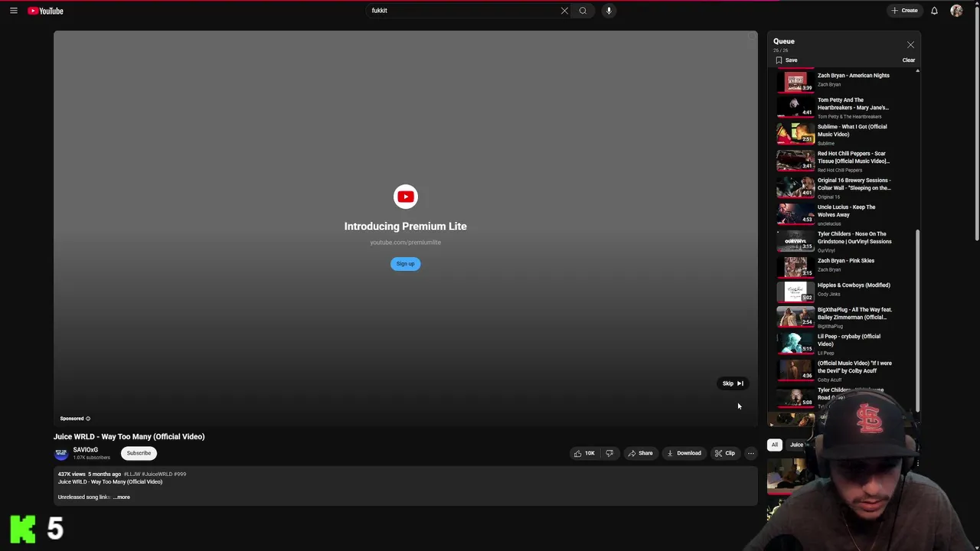Open the YouTube hamburger guide menu

14,11
